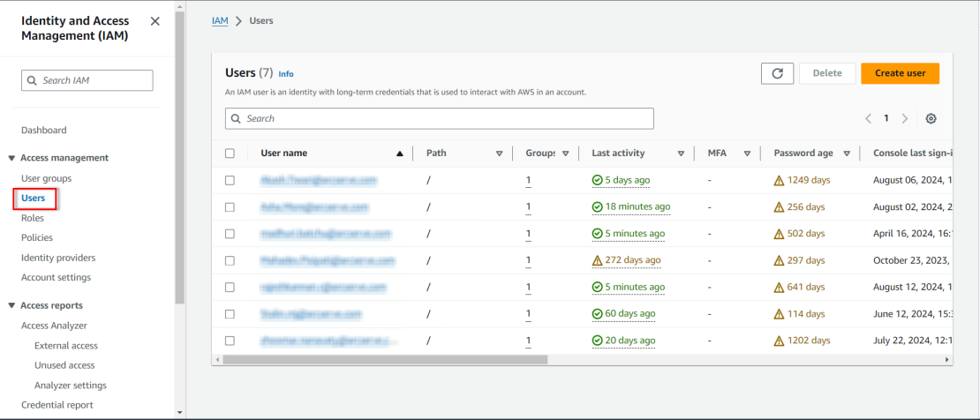Refresh the users list

[x=778, y=73]
